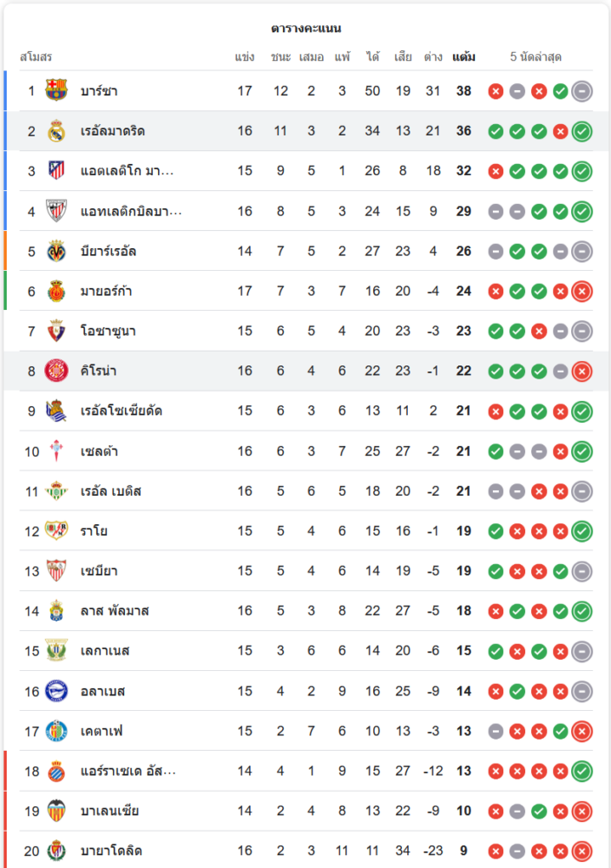Click the Barcelona club crest
Screen dimensions: 611x868
[56, 90]
